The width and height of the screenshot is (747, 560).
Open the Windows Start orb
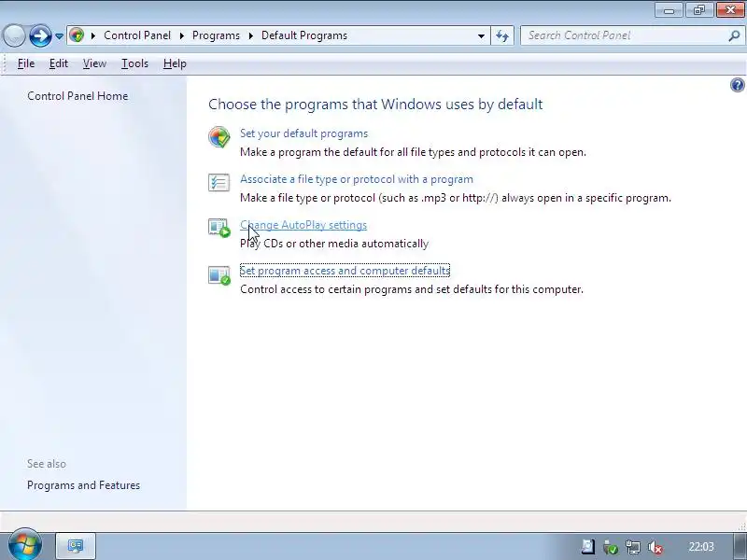[x=25, y=545]
